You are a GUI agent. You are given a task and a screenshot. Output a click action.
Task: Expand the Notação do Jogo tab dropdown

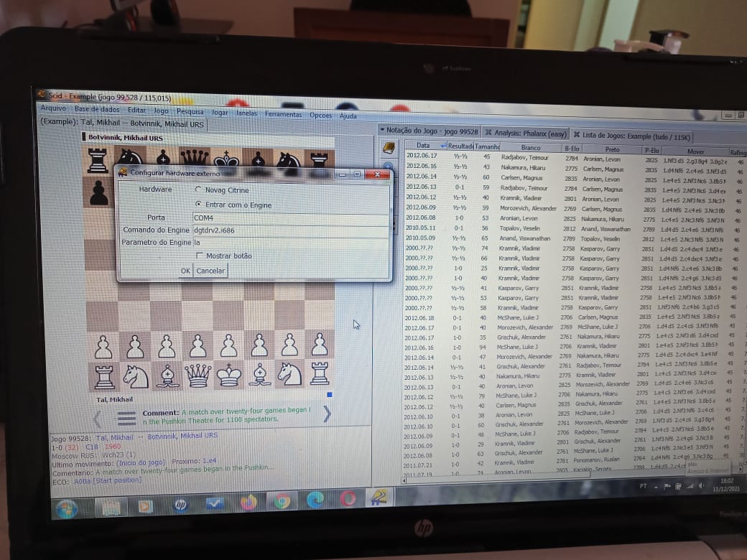[382, 129]
